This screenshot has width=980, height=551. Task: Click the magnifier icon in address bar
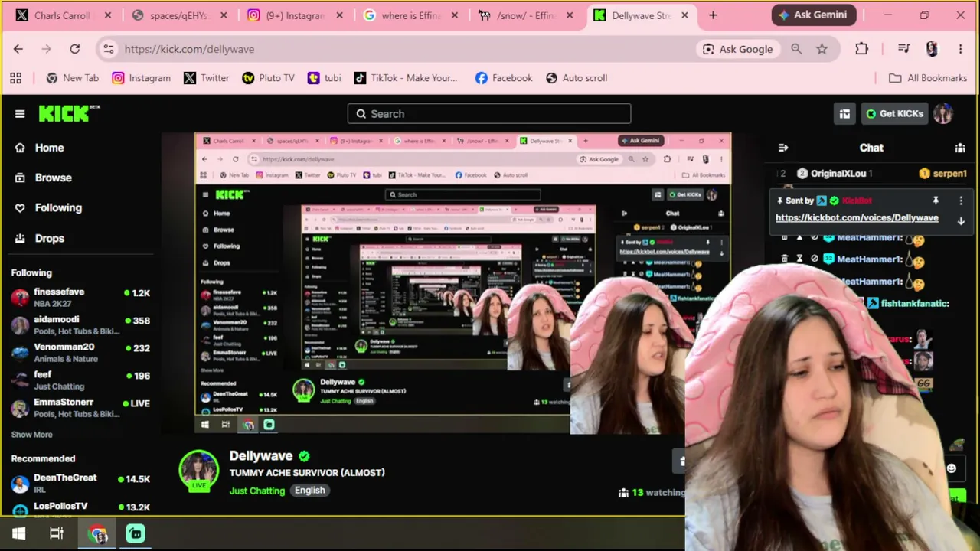796,49
